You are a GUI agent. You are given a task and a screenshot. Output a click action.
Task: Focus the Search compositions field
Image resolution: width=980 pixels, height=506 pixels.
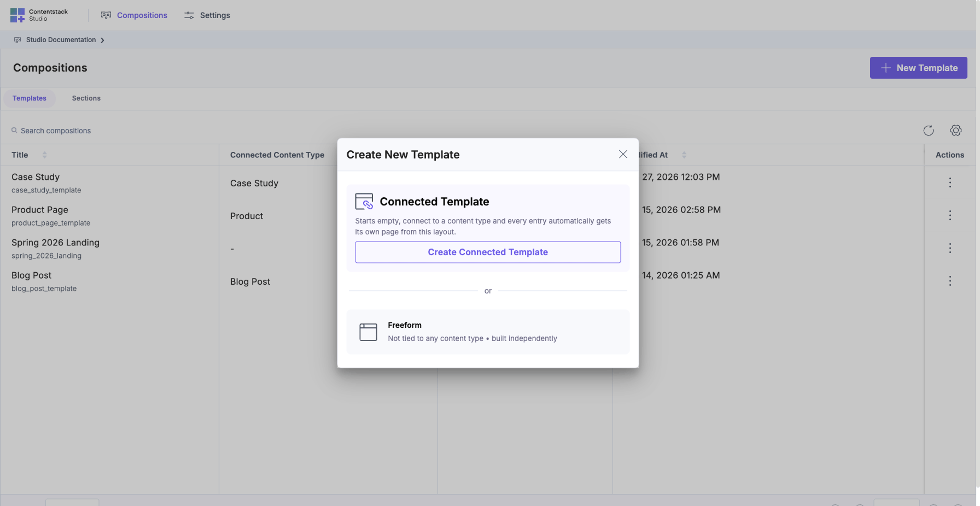pyautogui.click(x=56, y=130)
